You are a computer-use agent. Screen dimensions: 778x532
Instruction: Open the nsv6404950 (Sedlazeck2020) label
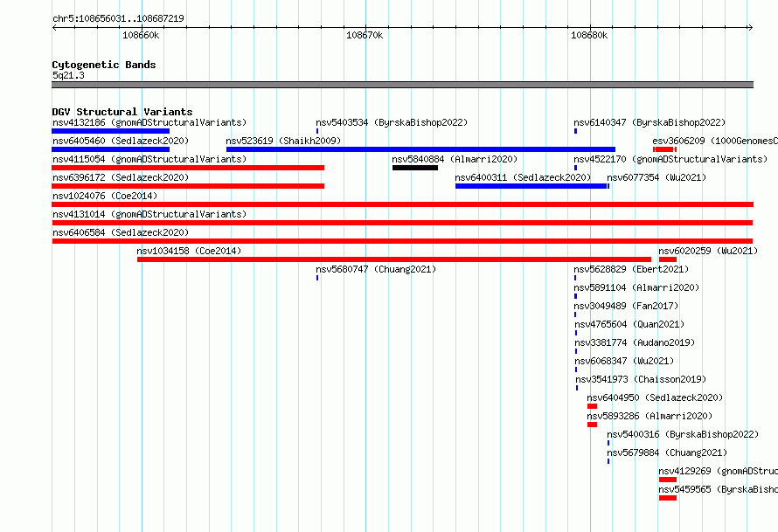[x=655, y=397]
